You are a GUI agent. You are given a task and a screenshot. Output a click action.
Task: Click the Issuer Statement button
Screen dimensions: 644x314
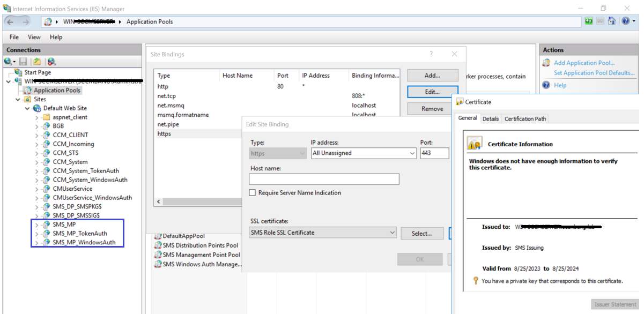(x=616, y=304)
